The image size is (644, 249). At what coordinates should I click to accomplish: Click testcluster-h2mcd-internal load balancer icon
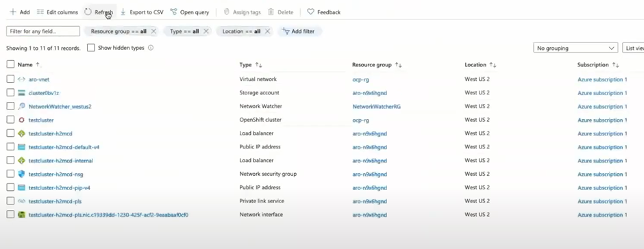pyautogui.click(x=22, y=160)
